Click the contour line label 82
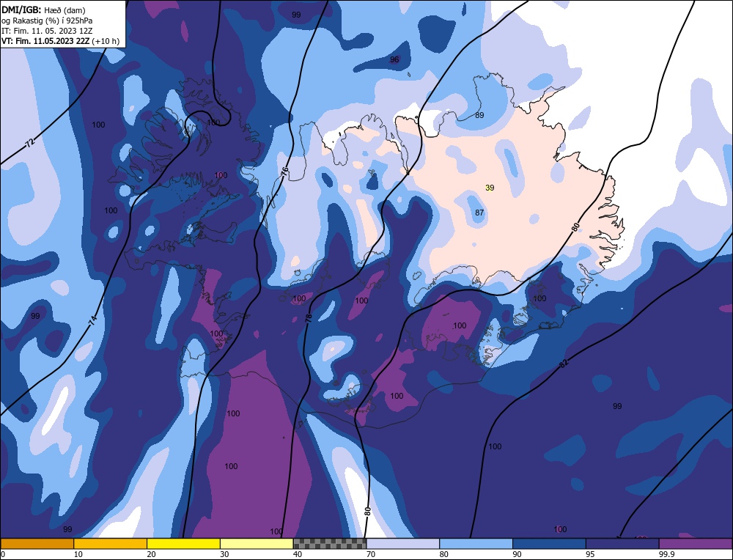733x560 pixels. tap(563, 364)
